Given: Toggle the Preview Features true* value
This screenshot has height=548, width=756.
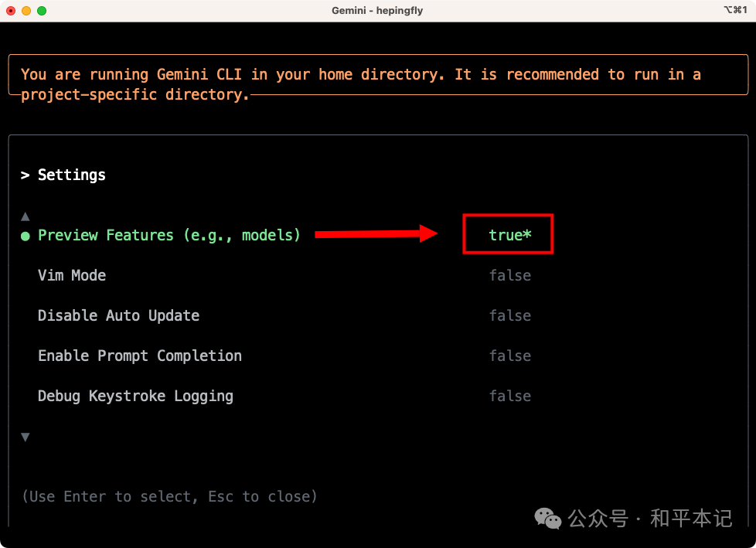Looking at the screenshot, I should pos(509,235).
